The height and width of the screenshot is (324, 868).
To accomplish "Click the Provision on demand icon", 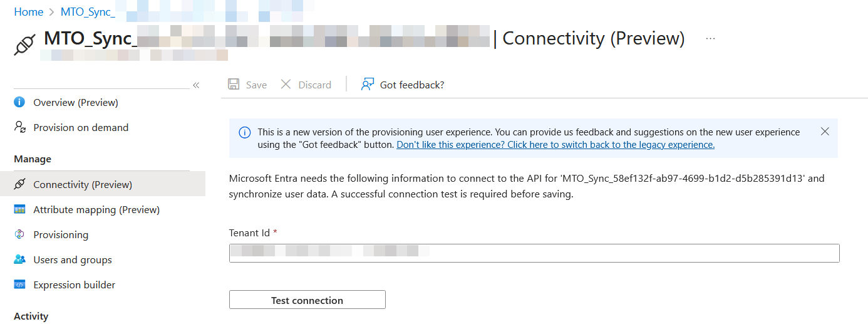I will pos(20,127).
